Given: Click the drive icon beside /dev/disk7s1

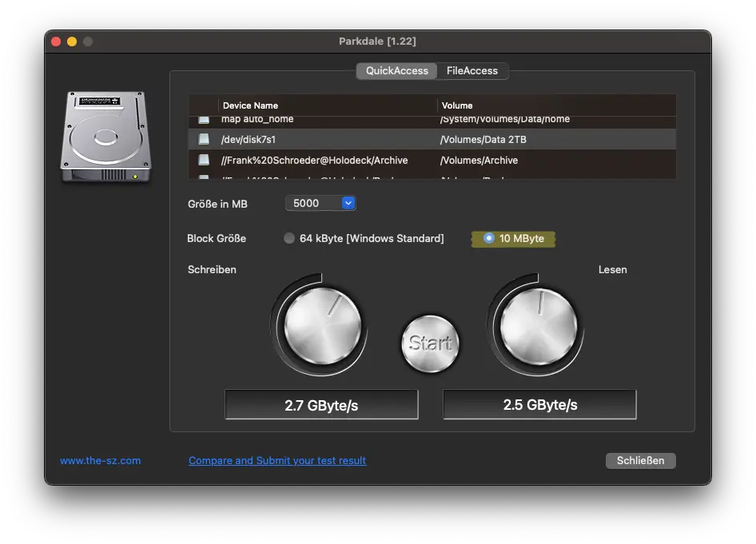Looking at the screenshot, I should (x=204, y=140).
